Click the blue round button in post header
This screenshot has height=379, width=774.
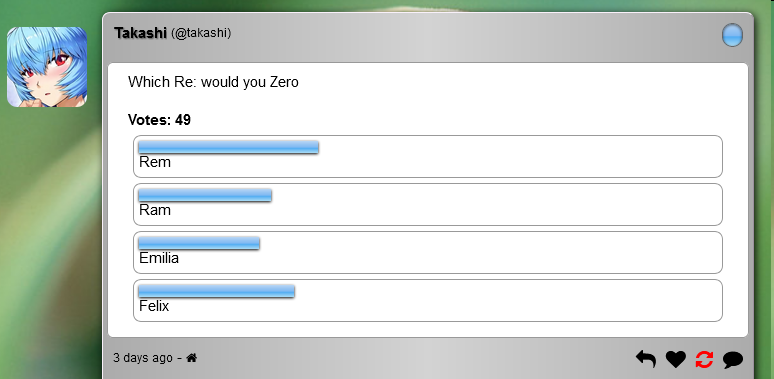732,36
